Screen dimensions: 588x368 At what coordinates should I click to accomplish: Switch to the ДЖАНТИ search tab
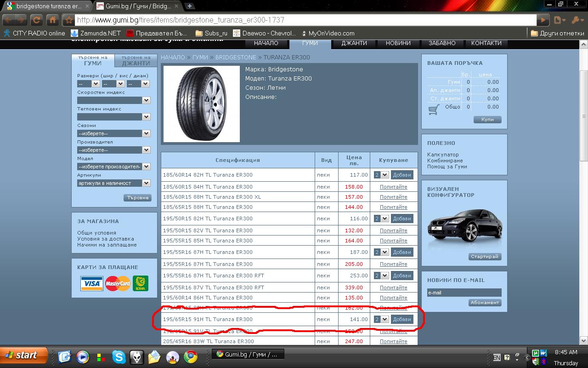pos(136,61)
